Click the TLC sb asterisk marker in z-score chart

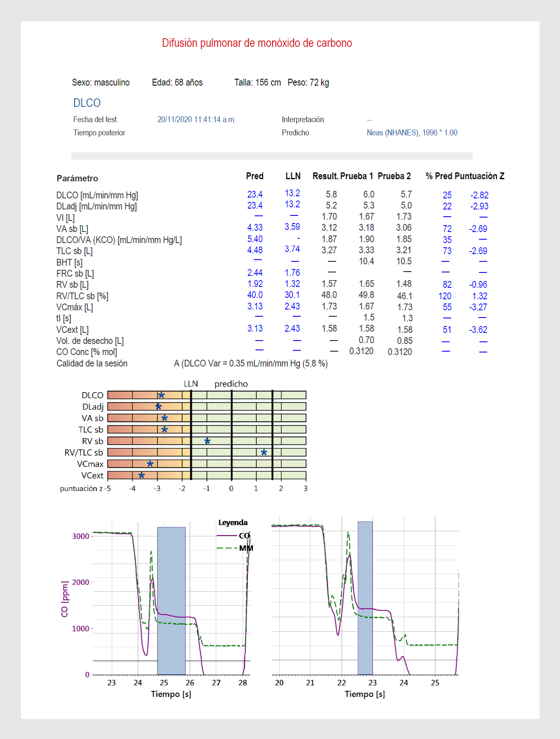(164, 430)
